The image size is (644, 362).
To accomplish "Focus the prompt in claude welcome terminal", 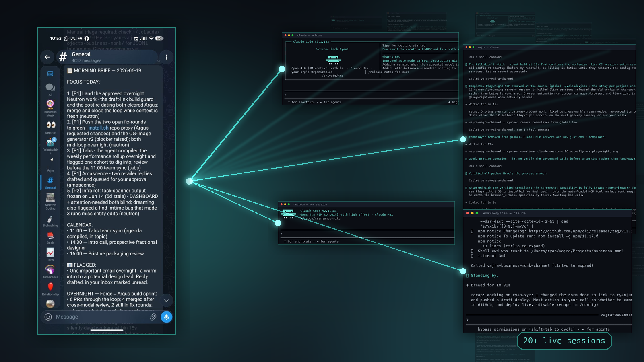I will click(370, 95).
